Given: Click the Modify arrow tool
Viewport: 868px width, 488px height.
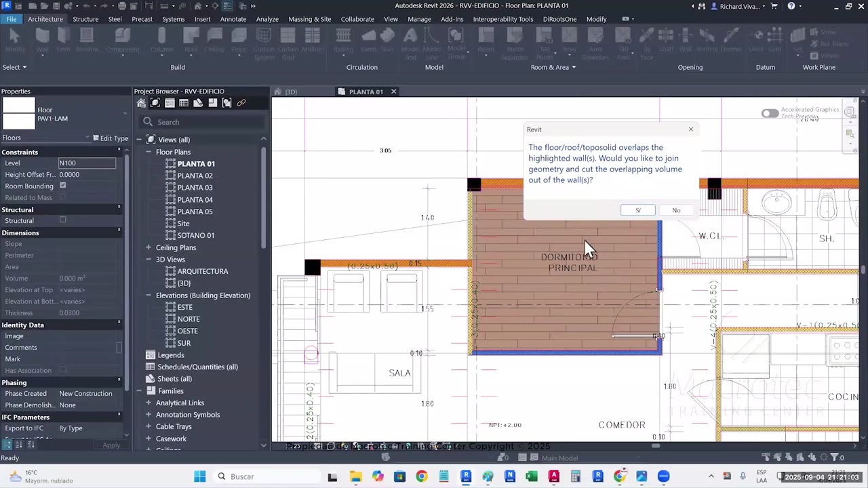Looking at the screenshot, I should (x=15, y=40).
